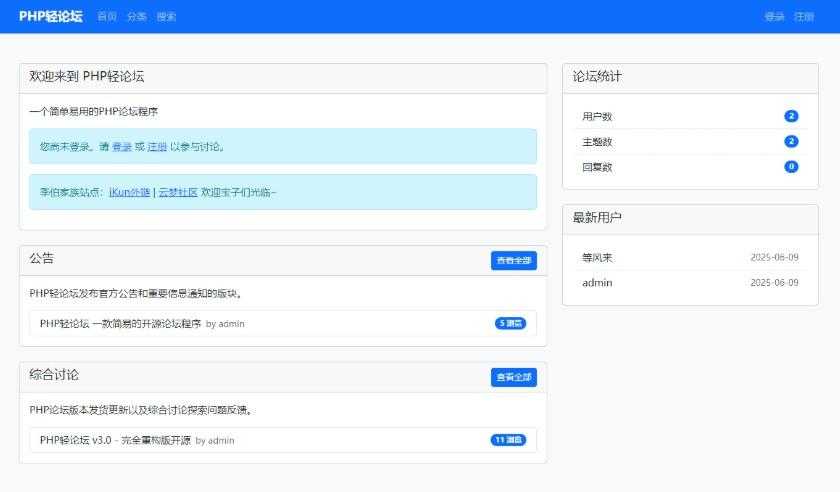Screen dimensions: 840x492
Task: Click the 5 浏览 views badge
Action: pos(510,324)
